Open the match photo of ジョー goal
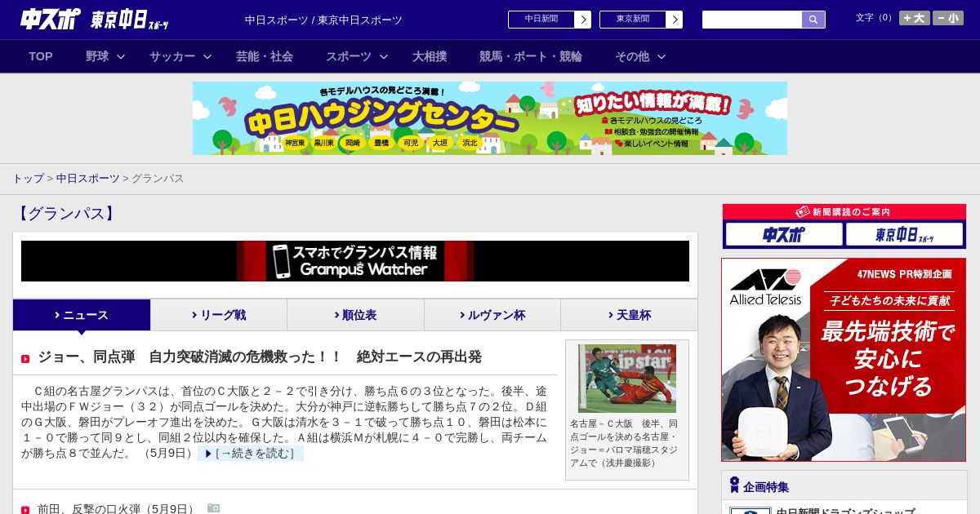The image size is (980, 514). click(627, 379)
